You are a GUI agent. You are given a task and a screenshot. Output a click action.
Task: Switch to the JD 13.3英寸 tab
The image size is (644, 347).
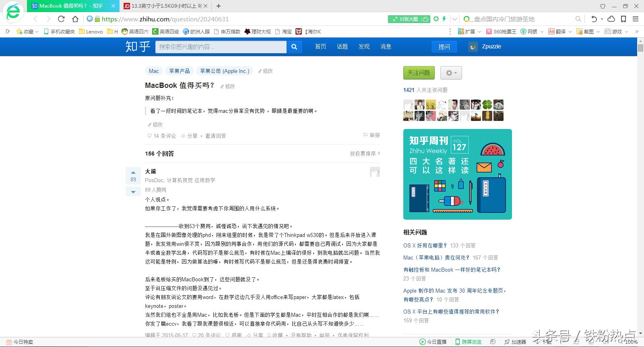click(166, 6)
